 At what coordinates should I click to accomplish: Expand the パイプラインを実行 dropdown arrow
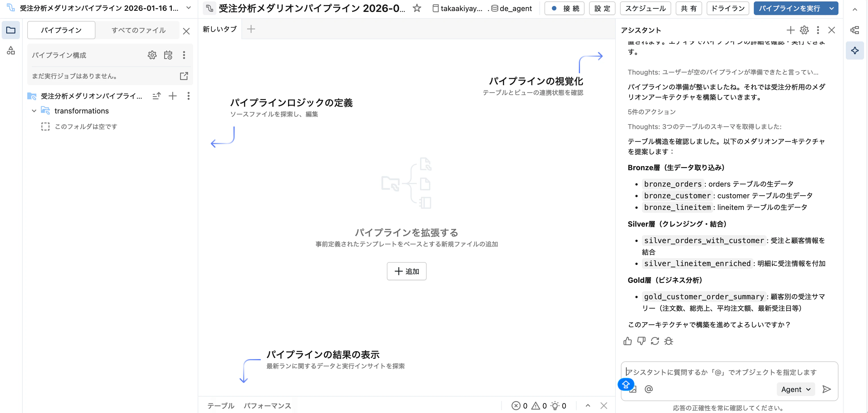832,9
